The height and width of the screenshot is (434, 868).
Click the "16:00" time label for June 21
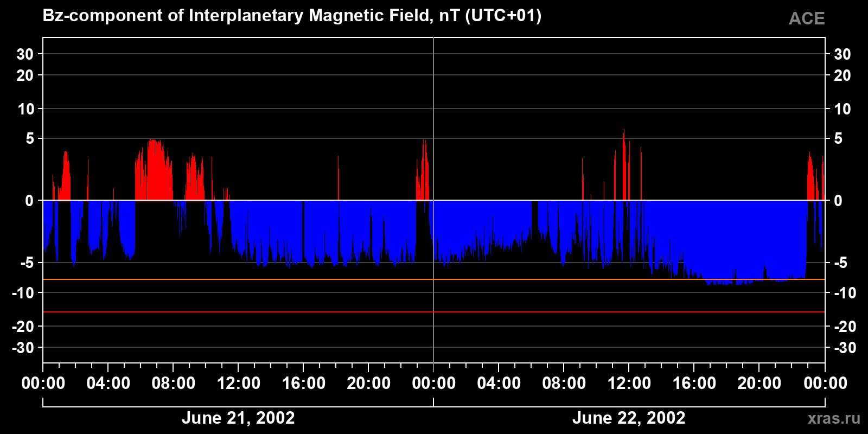pos(304,383)
